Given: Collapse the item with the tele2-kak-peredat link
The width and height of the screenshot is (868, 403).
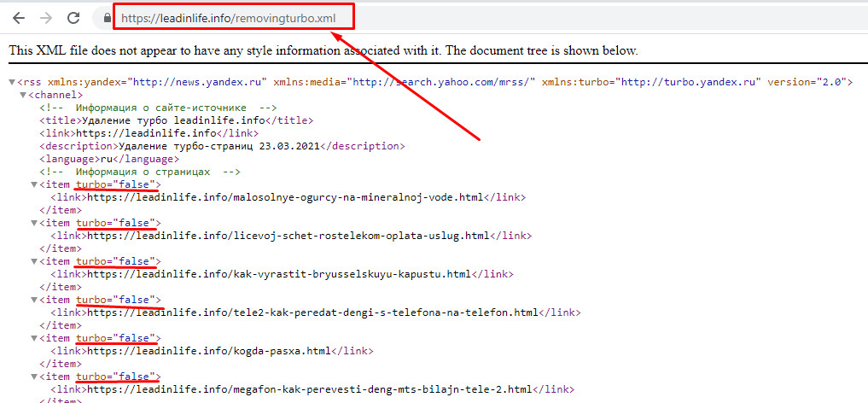Looking at the screenshot, I should point(34,300).
